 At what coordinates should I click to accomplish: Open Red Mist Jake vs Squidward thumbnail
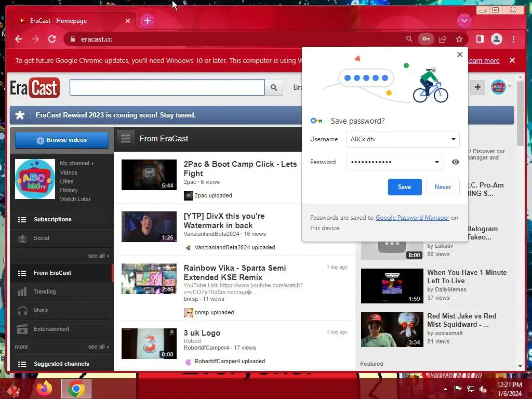pos(392,329)
